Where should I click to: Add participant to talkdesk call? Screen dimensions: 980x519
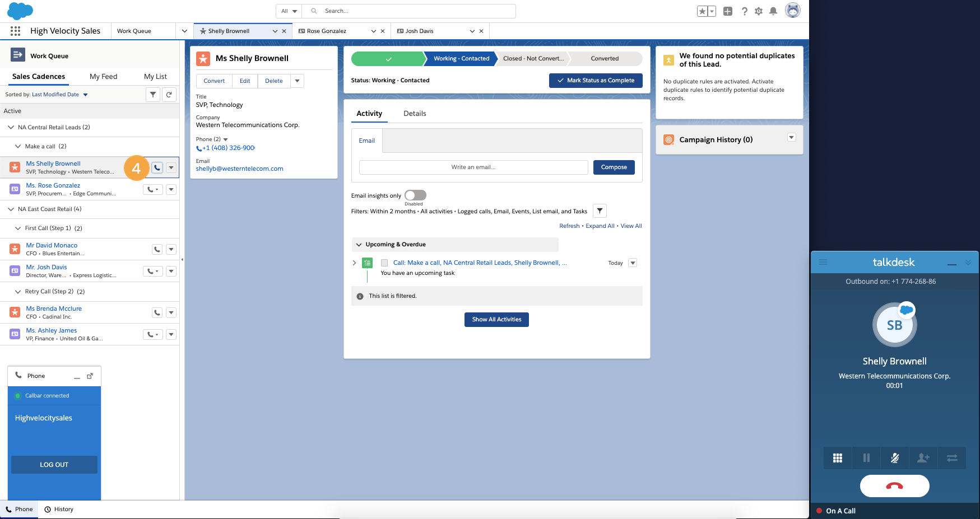923,458
